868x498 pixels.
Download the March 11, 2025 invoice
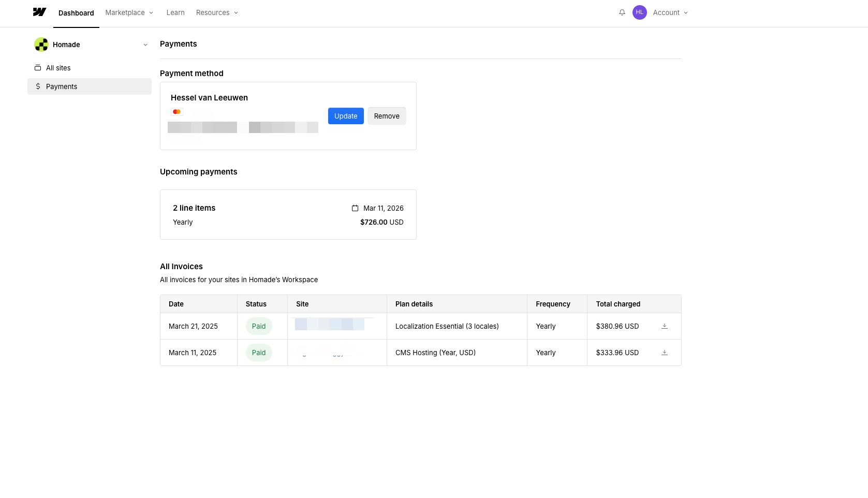click(x=665, y=353)
